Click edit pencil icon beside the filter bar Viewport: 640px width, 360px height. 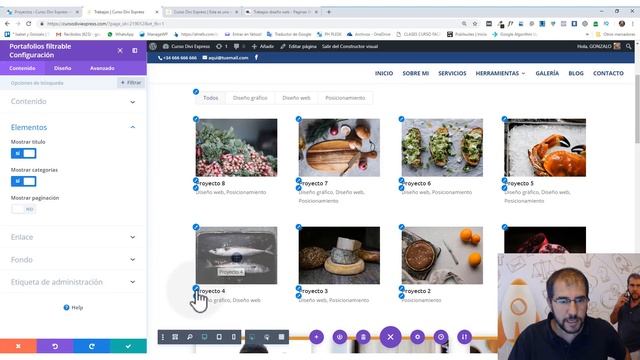click(x=196, y=92)
